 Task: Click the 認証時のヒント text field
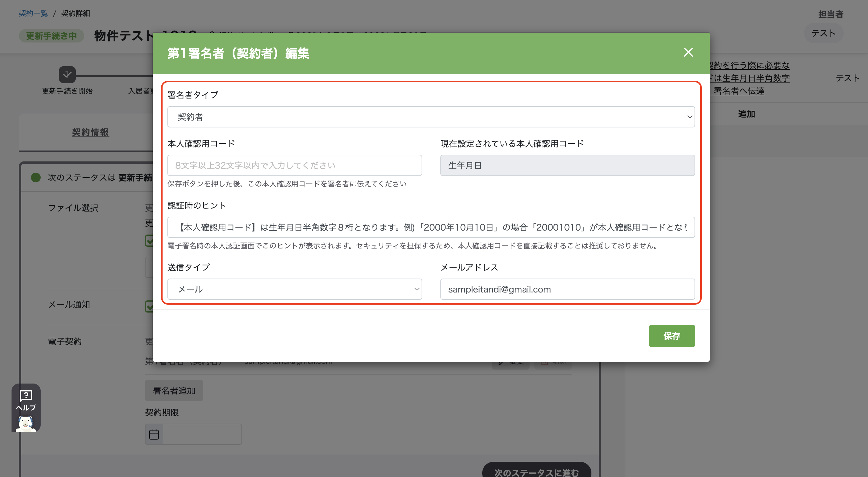[431, 227]
